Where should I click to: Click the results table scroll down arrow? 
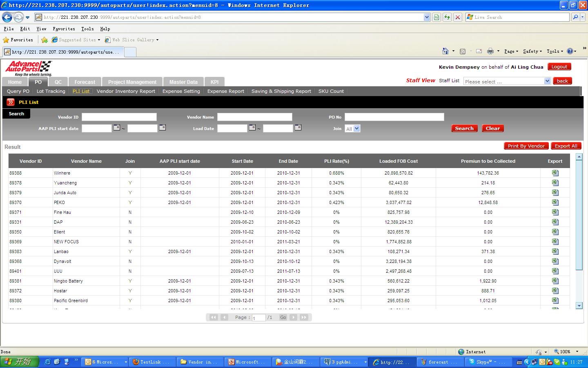coord(579,305)
